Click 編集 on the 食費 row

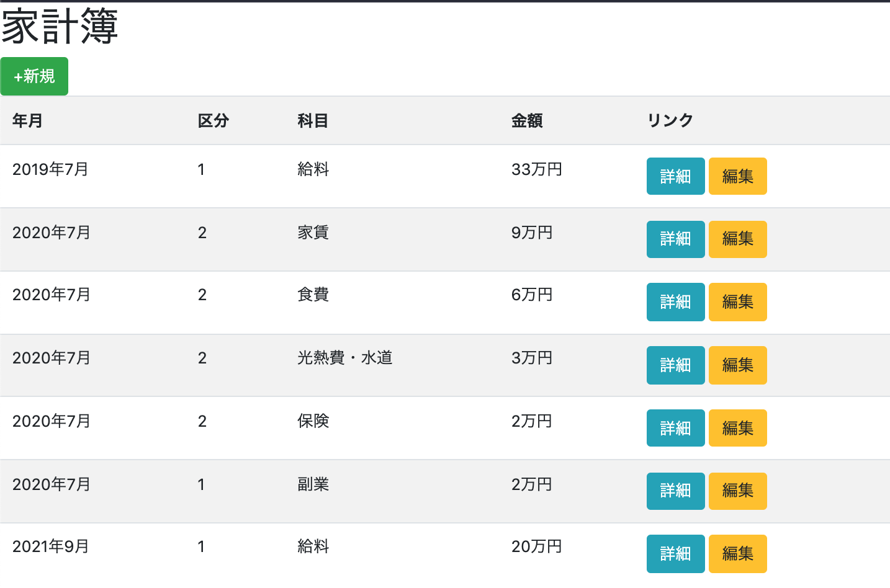tap(737, 302)
